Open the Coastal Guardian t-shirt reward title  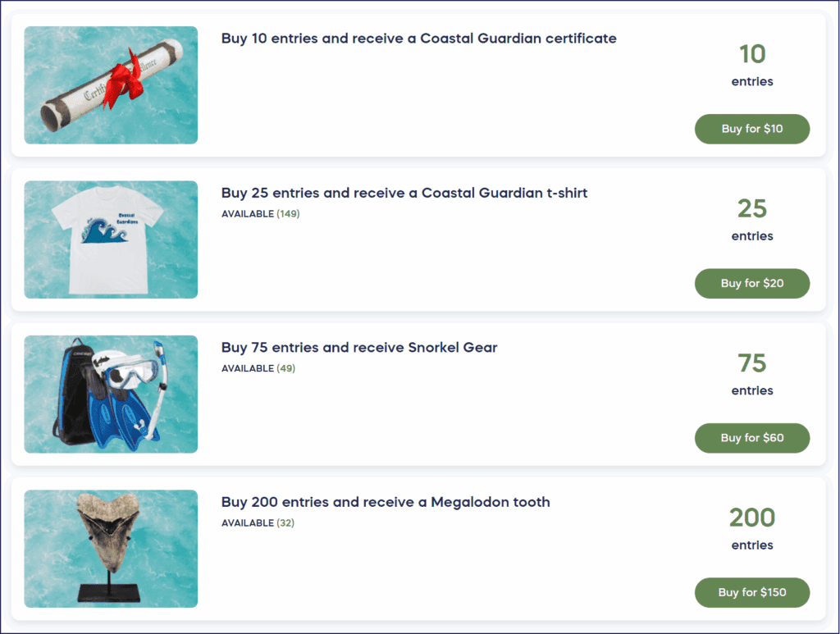point(404,194)
